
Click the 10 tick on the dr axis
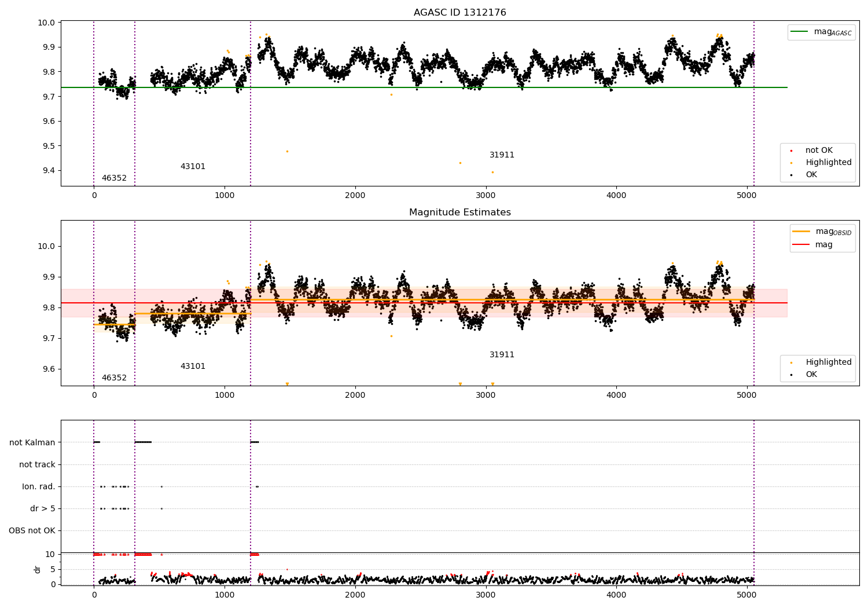[x=50, y=555]
